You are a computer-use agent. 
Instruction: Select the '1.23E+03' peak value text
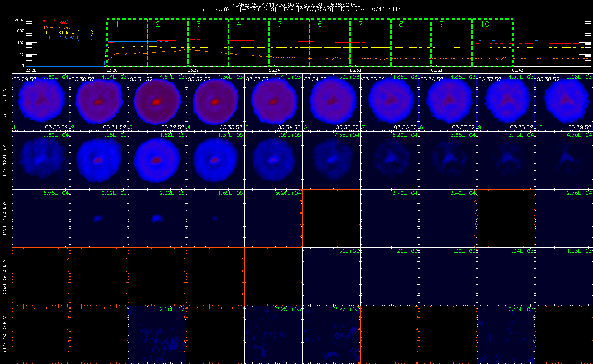[580, 251]
